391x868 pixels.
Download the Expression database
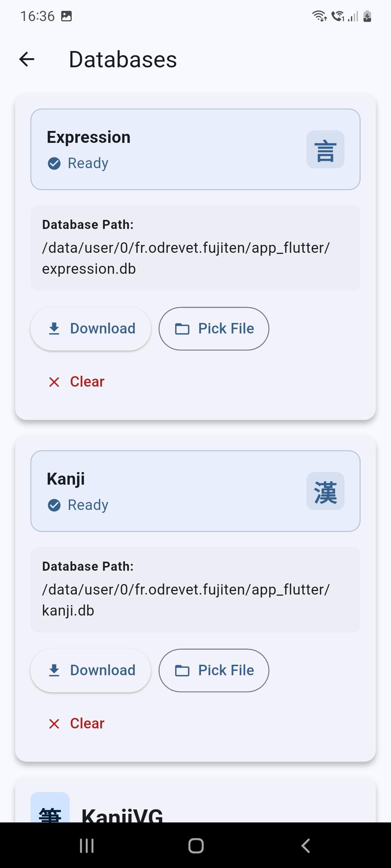91,329
